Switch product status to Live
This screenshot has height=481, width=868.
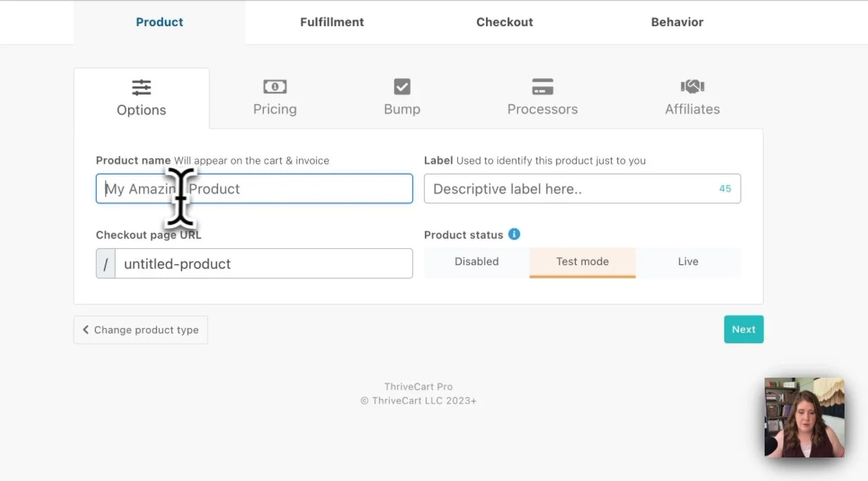[688, 262]
